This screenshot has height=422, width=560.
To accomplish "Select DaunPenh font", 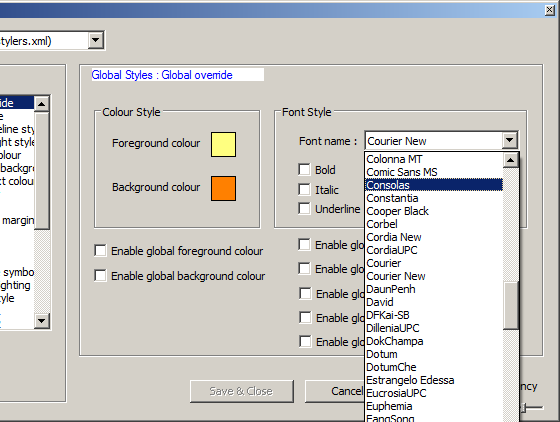I will (434, 289).
